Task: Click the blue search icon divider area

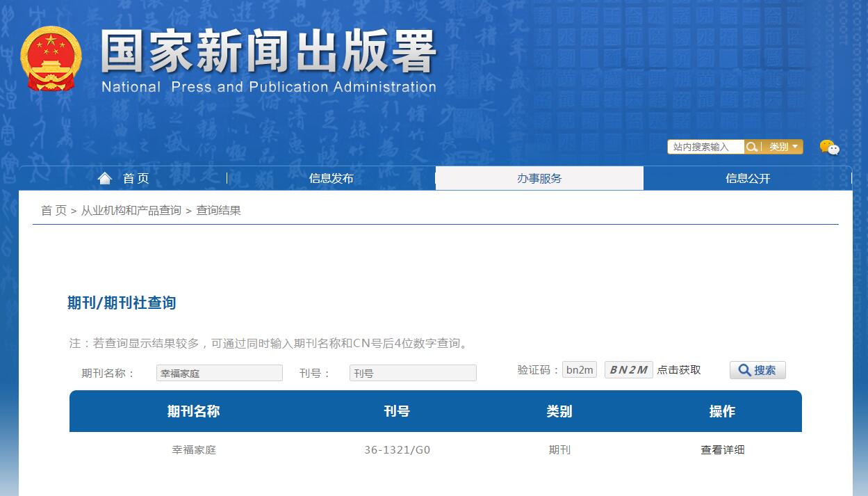Action: 761,147
